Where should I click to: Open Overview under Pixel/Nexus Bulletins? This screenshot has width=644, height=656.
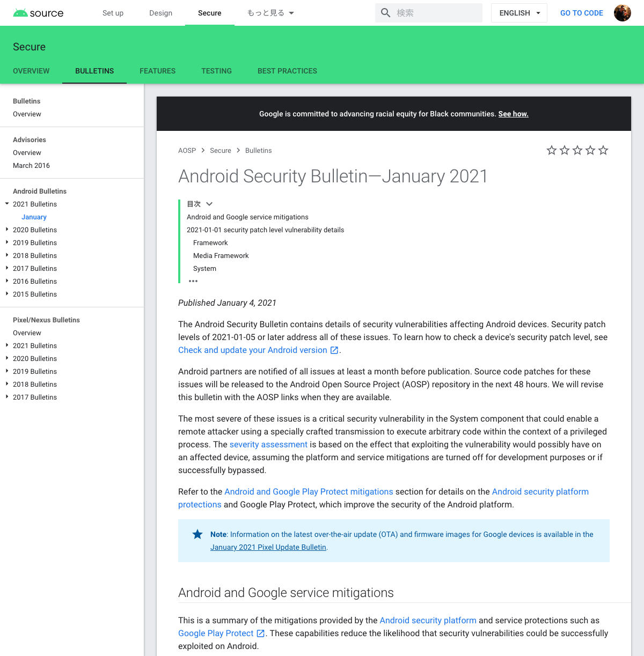[27, 333]
